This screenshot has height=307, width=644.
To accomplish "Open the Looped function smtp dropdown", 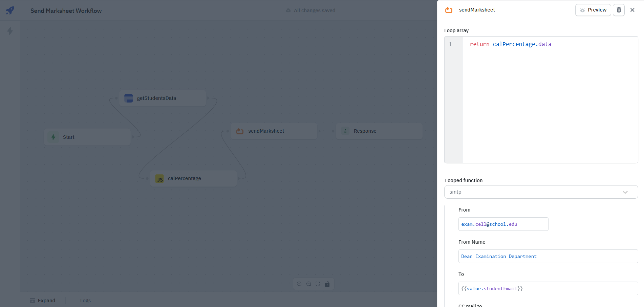I will (541, 192).
